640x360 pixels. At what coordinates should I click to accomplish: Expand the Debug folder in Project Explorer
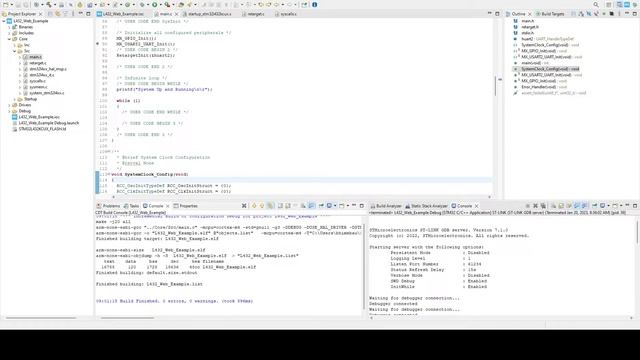pos(9,111)
